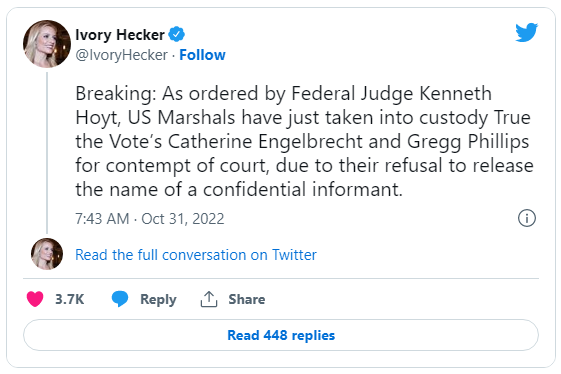Open the 7:43 AM Oct 31 timestamp

pyautogui.click(x=150, y=219)
